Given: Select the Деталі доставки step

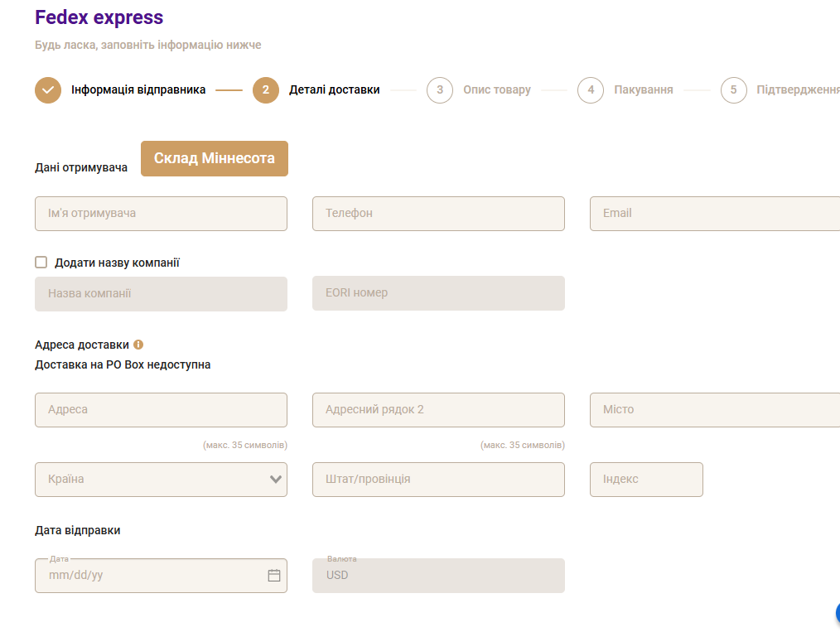Looking at the screenshot, I should (x=335, y=90).
